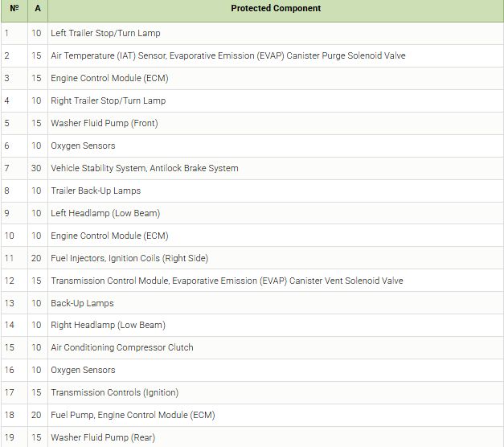Click the 30 amp value for fuse 7
504x447 pixels.
(x=36, y=168)
